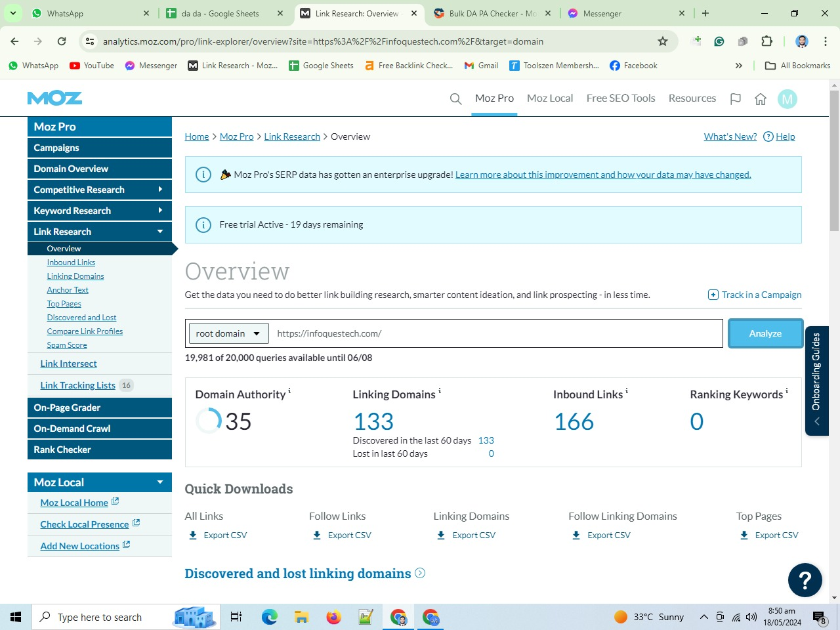Click the browser address bar
Image resolution: width=840 pixels, height=630 pixels.
coord(377,41)
